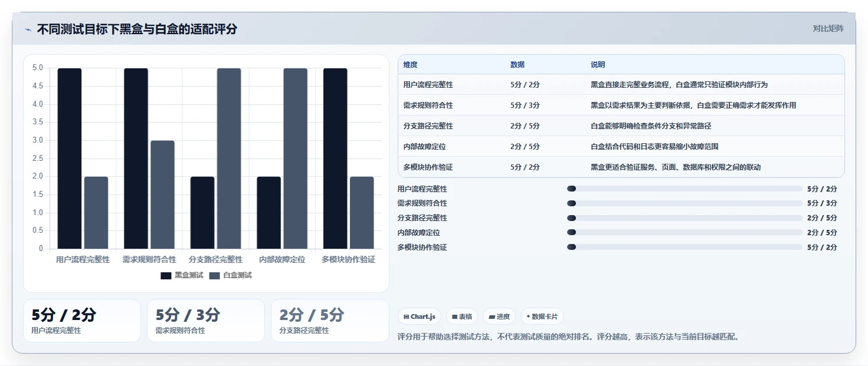The width and height of the screenshot is (868, 366).
Task: Click the 进度 chip
Action: (499, 316)
